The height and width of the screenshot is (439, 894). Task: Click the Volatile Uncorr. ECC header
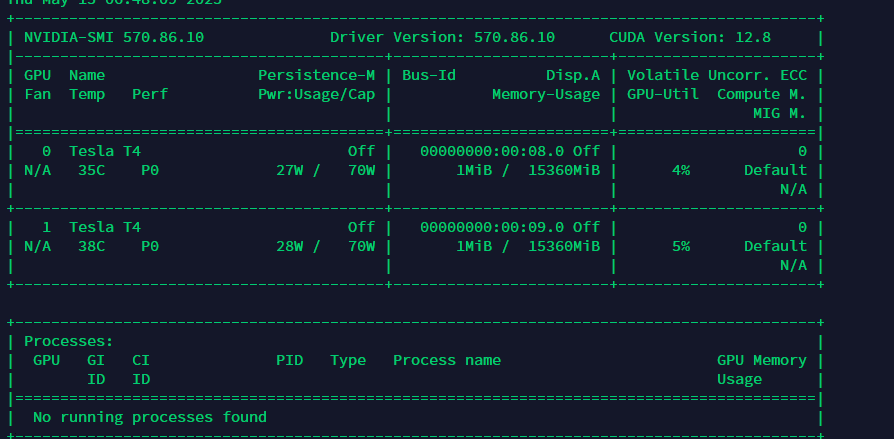(x=717, y=75)
